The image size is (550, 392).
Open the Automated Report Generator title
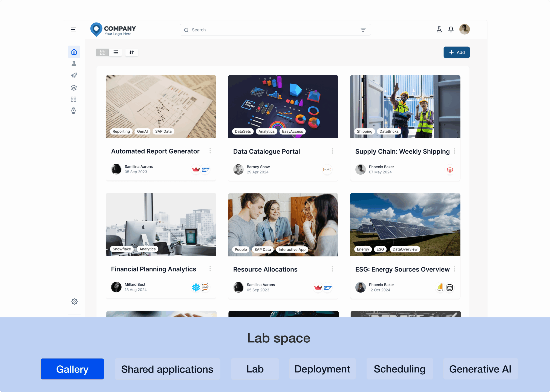coord(155,151)
